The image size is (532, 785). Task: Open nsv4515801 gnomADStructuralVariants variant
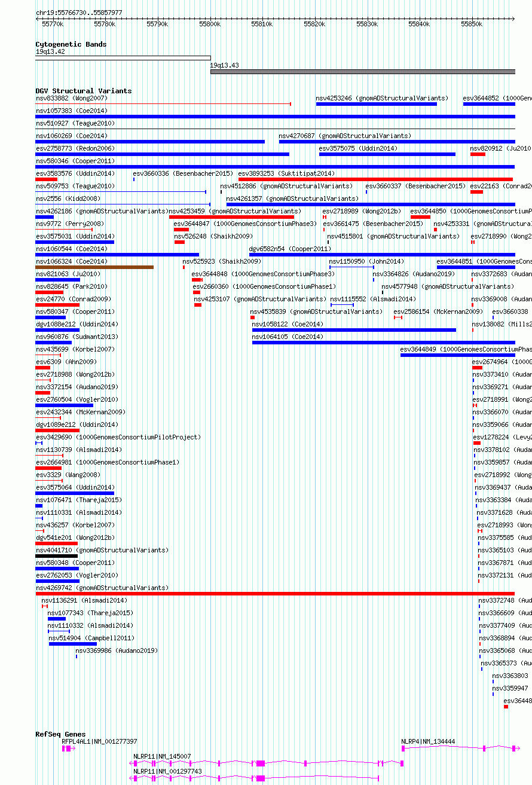coord(393,236)
